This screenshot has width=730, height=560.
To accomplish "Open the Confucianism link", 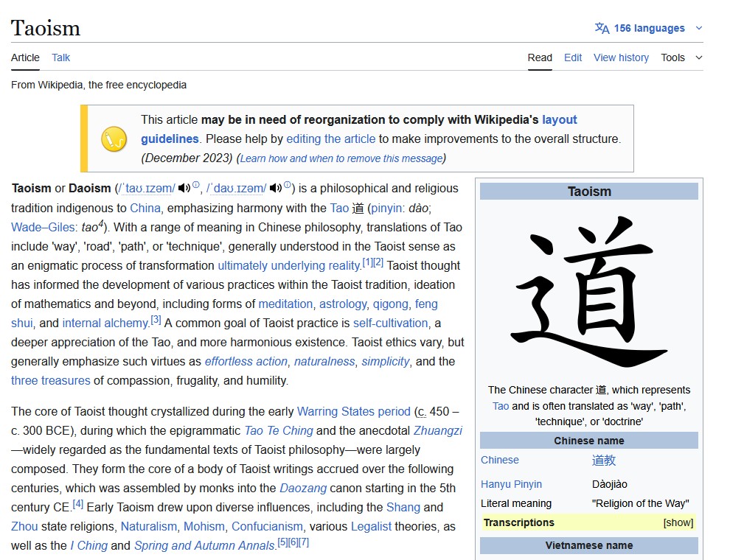I will click(x=267, y=527).
